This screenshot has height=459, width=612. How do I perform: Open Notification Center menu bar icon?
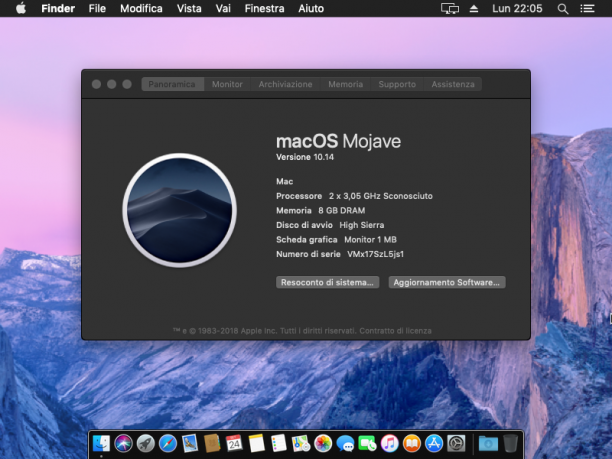[x=587, y=9]
